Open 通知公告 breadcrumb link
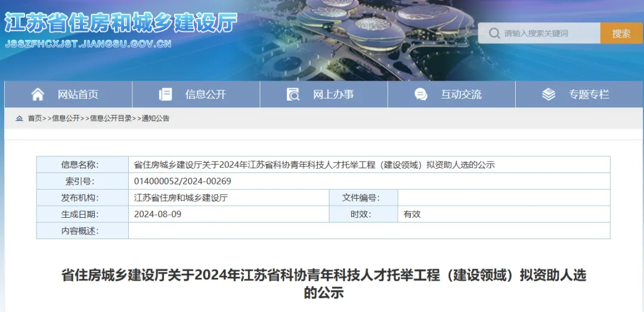The height and width of the screenshot is (312, 644). [x=156, y=118]
